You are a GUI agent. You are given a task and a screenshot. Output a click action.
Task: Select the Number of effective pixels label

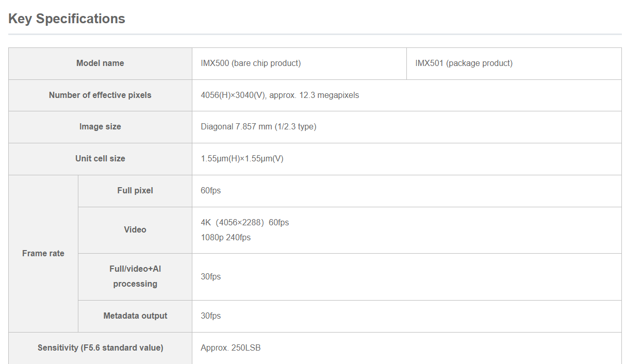click(x=100, y=95)
